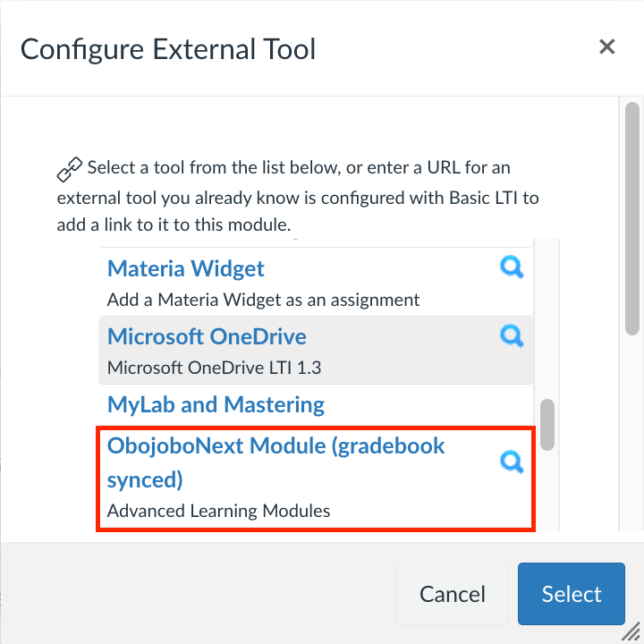Image resolution: width=644 pixels, height=644 pixels.
Task: Click the 'Microsoft OneDrive LTI 1.3' description
Action: click(x=214, y=368)
